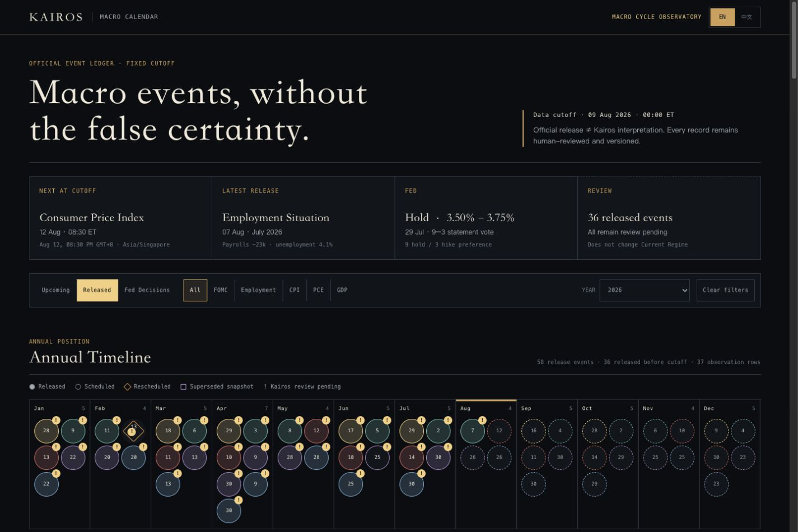Select the lone Apr 30 circle at the bottom of April
798x532 pixels.
coord(228,510)
